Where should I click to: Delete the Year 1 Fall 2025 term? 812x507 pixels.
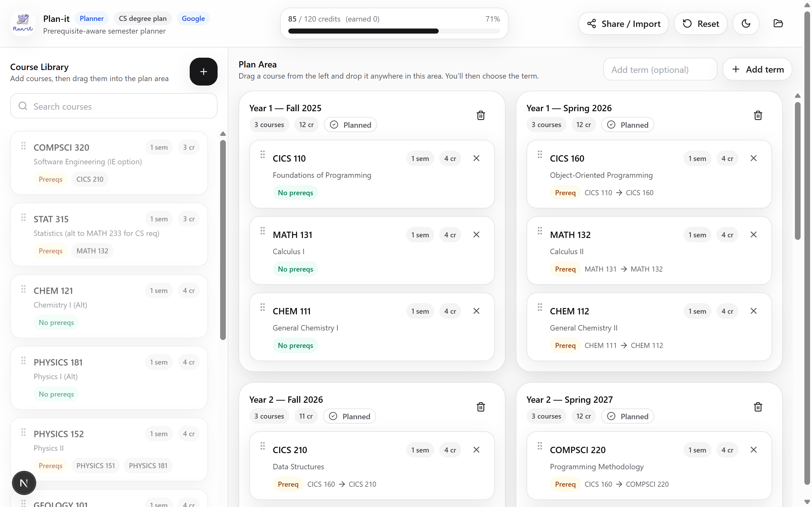pos(481,115)
